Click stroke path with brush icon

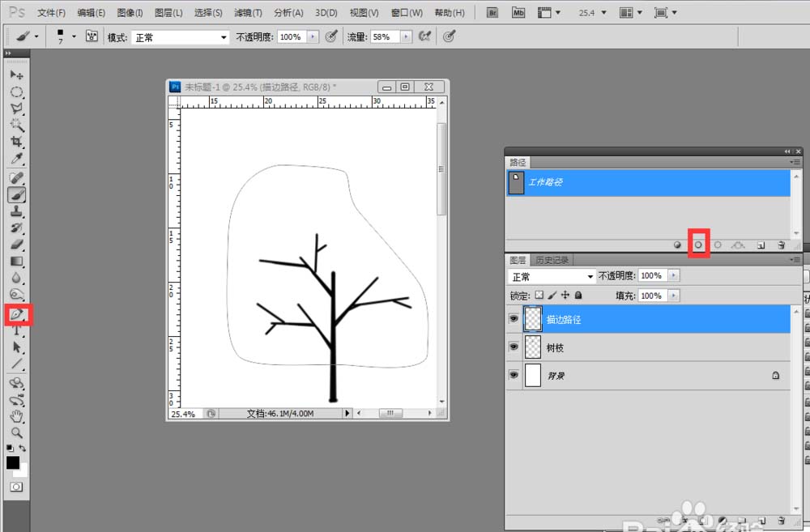point(698,245)
